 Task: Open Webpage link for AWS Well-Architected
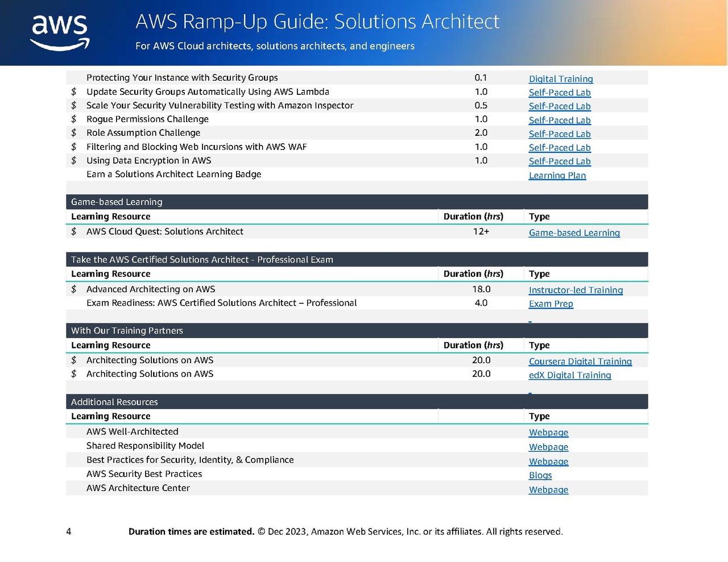point(548,433)
